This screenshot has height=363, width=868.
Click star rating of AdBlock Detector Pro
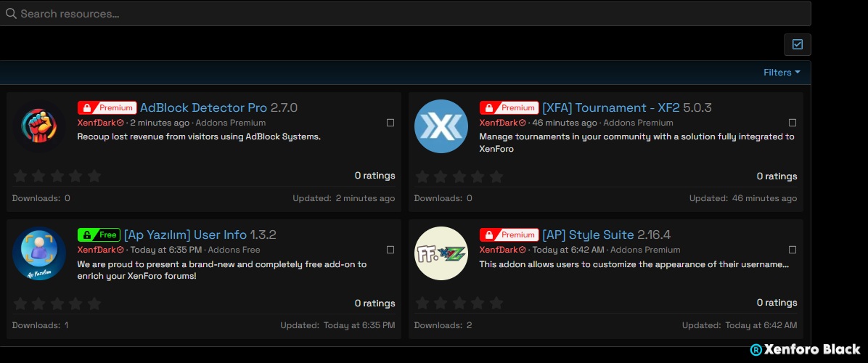57,176
